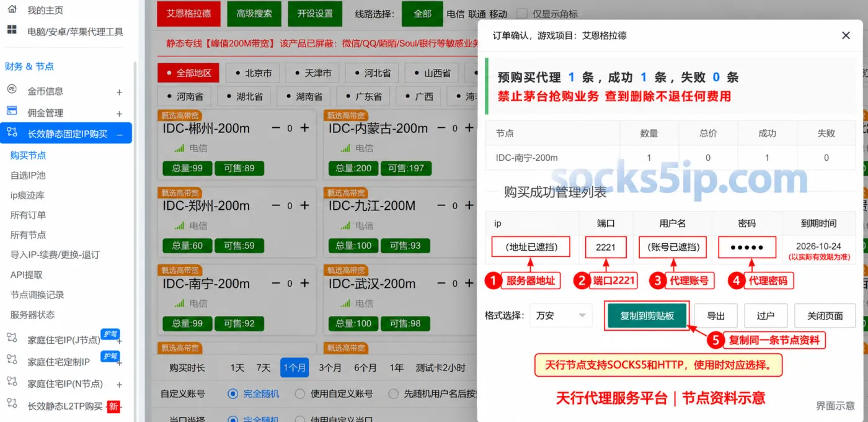868x422 pixels.
Task: Click the signal bars icon under IDC-内蒙古-200m
Action: (345, 148)
